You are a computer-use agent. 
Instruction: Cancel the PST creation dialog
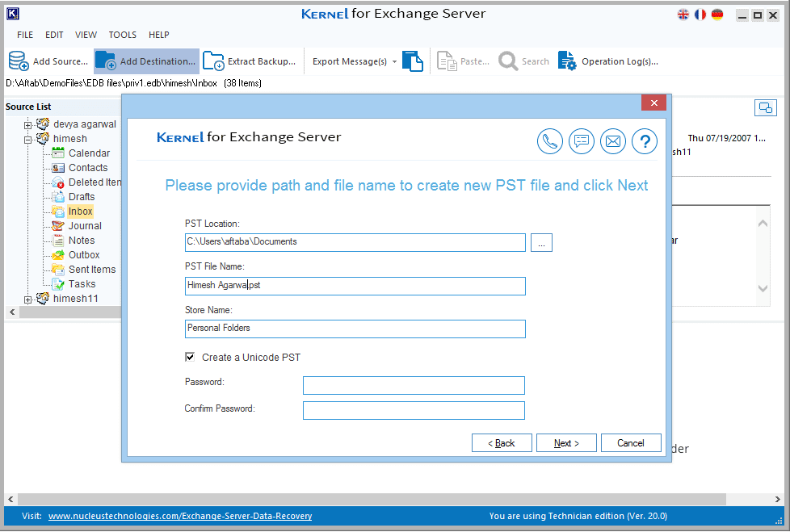(631, 443)
